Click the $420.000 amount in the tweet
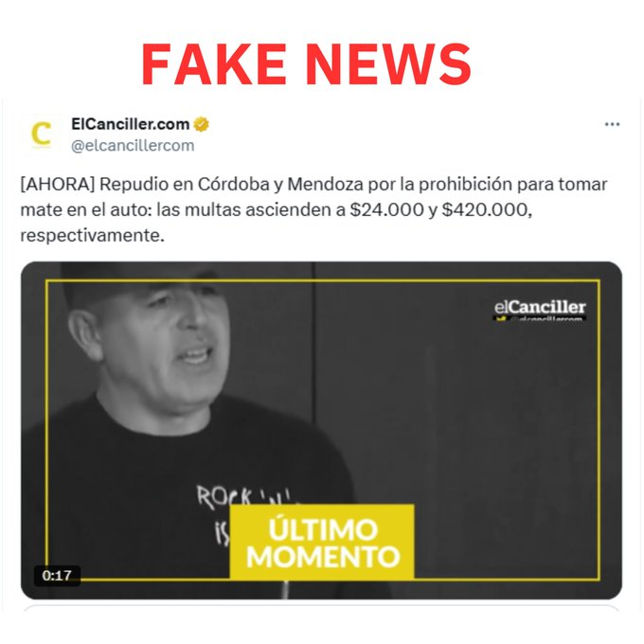The image size is (644, 644). tap(487, 210)
